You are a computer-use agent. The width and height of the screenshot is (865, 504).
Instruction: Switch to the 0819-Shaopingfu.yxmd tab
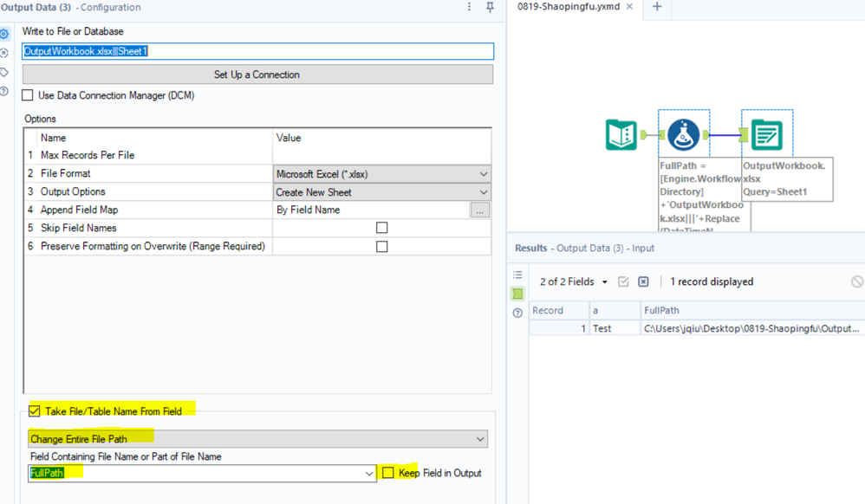(569, 7)
